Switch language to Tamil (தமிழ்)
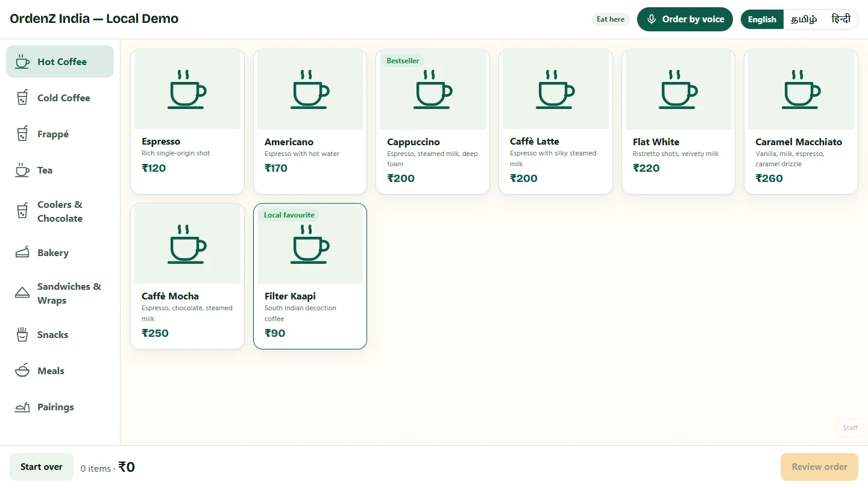 pos(804,19)
